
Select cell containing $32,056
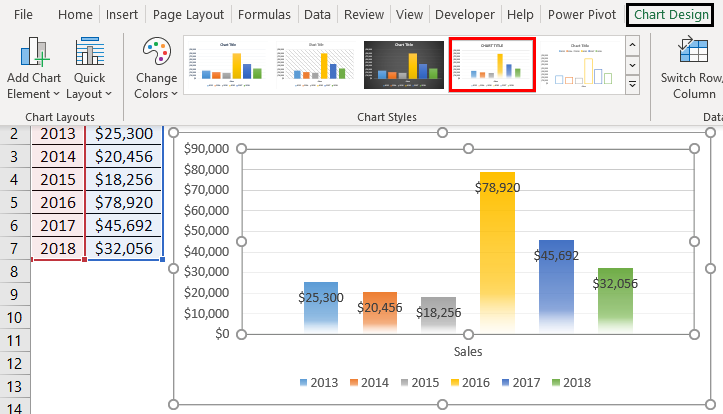click(x=124, y=248)
